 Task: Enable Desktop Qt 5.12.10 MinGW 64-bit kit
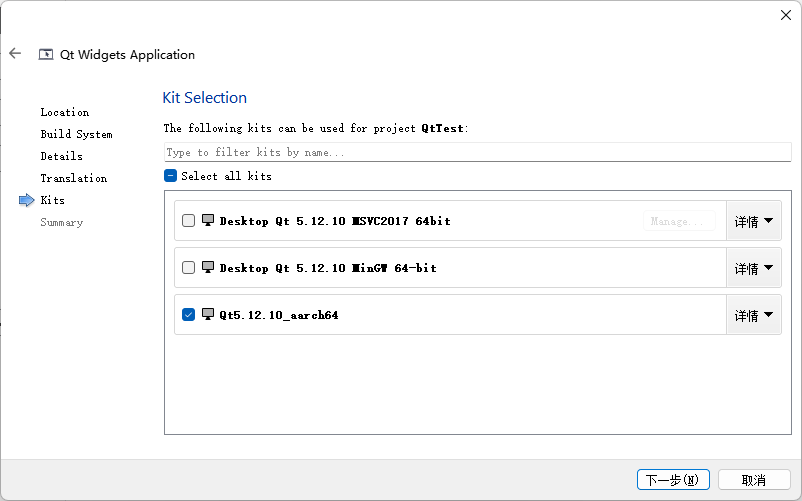click(188, 267)
